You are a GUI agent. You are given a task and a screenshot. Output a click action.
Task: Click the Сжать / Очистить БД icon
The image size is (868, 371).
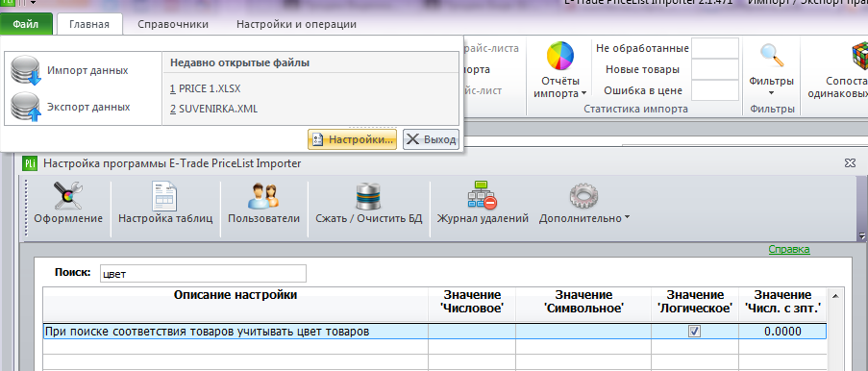[x=369, y=196]
